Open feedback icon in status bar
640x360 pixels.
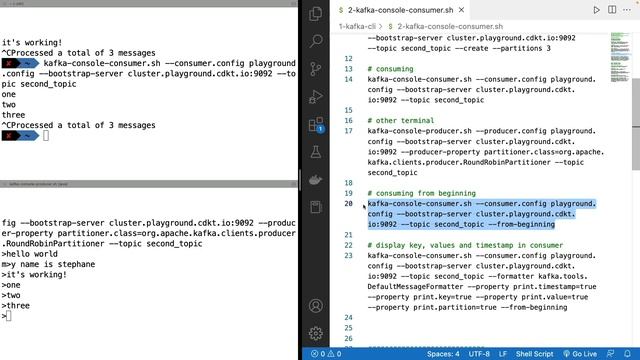tap(611, 354)
